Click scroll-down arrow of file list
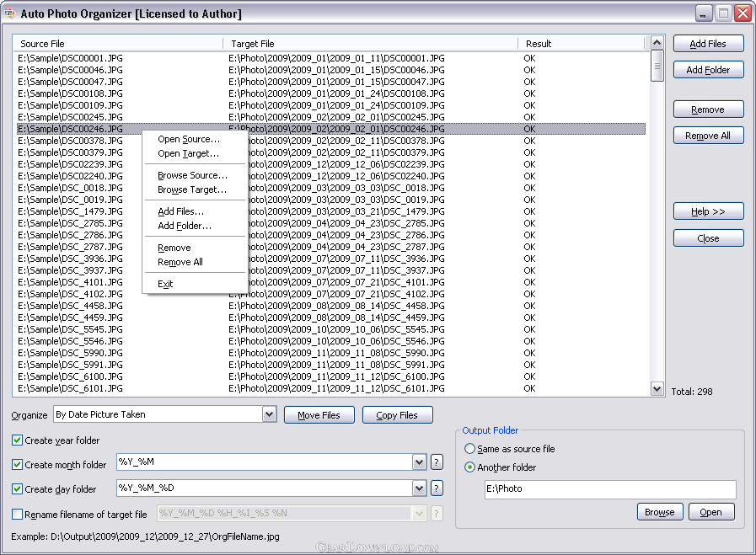Screen dimensions: 756x555 pyautogui.click(x=657, y=389)
